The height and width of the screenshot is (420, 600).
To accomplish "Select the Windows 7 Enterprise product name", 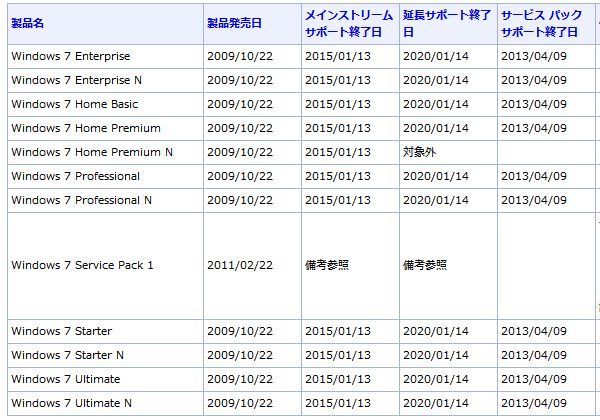I will pyautogui.click(x=71, y=56).
